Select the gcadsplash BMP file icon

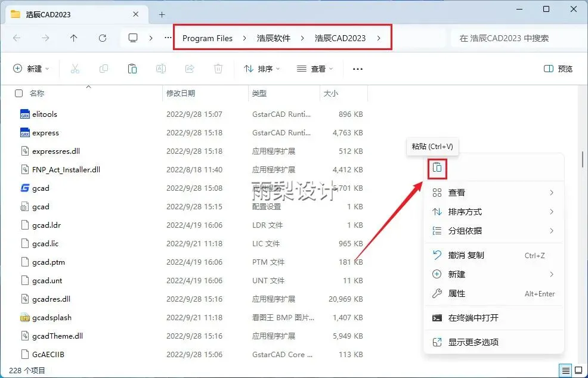point(25,317)
